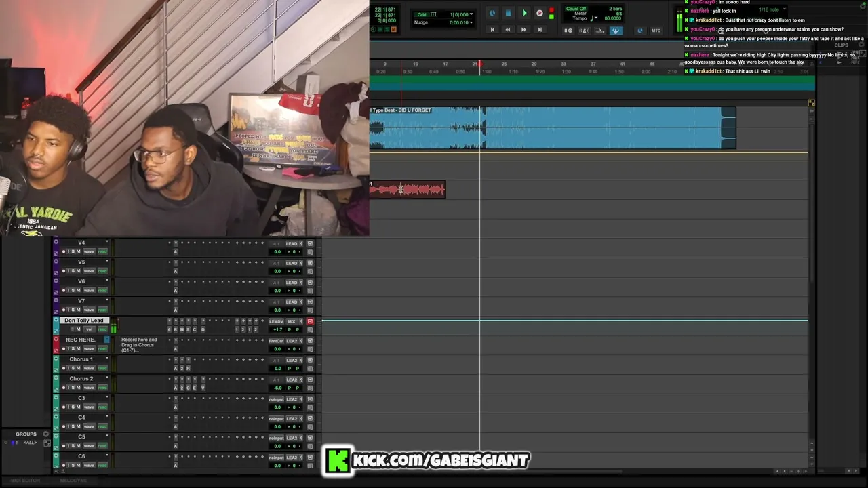Record-enable the V4 track
The height and width of the screenshot is (488, 868).
tap(64, 251)
